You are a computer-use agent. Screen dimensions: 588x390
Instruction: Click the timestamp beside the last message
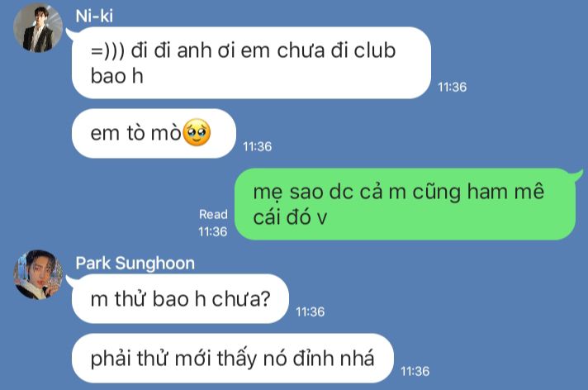pos(415,371)
